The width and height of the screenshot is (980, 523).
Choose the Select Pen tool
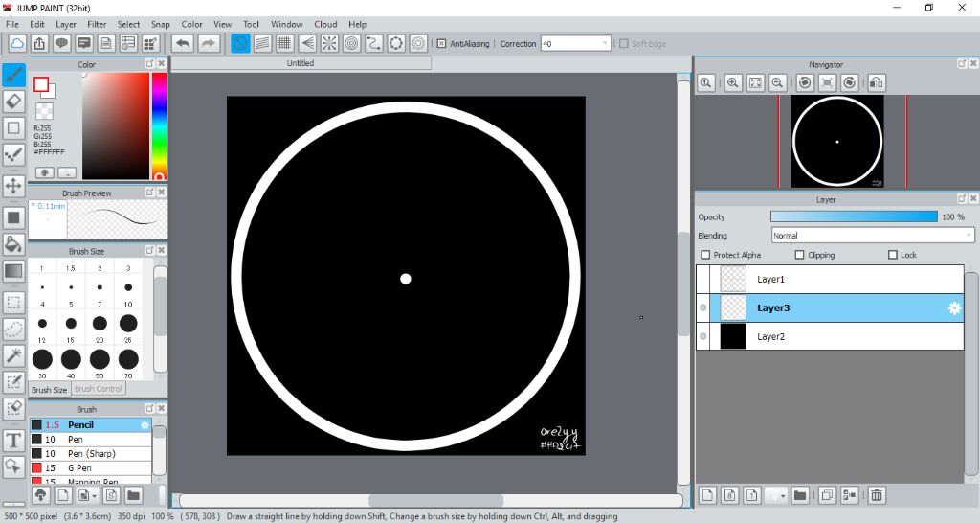[x=13, y=381]
